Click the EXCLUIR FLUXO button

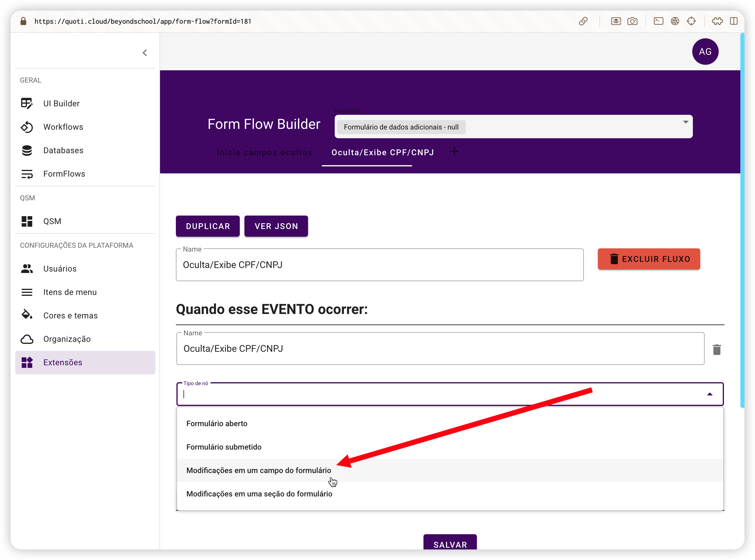click(x=649, y=259)
